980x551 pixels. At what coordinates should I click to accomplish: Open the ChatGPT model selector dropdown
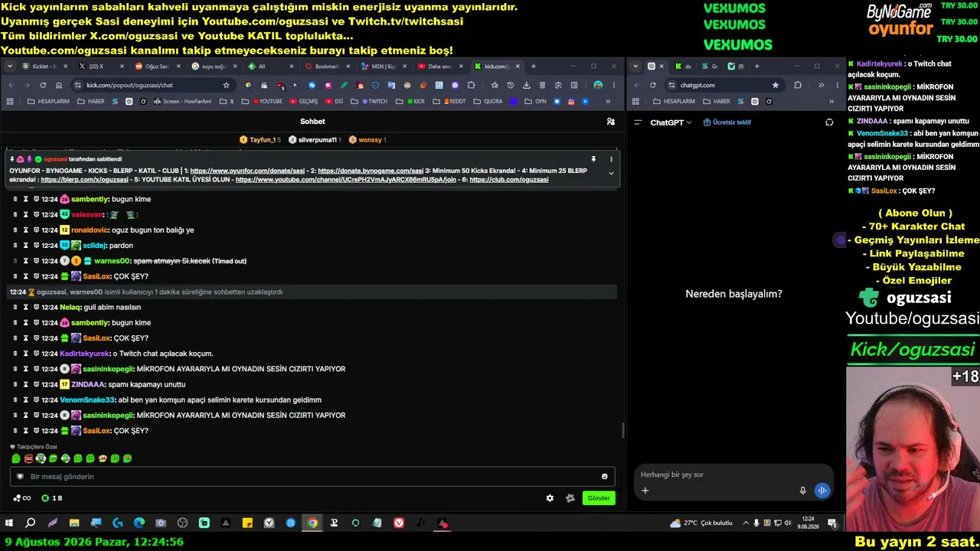pyautogui.click(x=671, y=122)
